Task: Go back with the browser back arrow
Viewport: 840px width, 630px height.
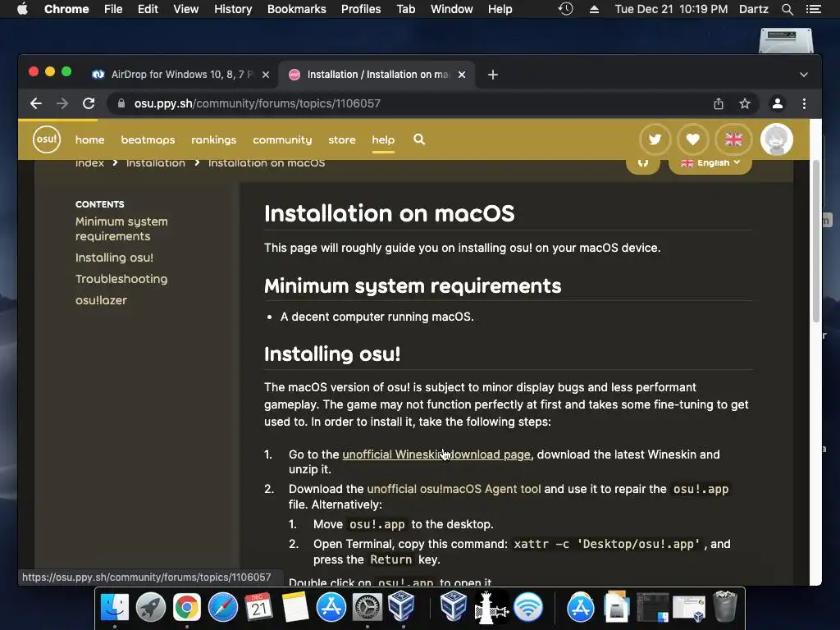Action: [36, 103]
